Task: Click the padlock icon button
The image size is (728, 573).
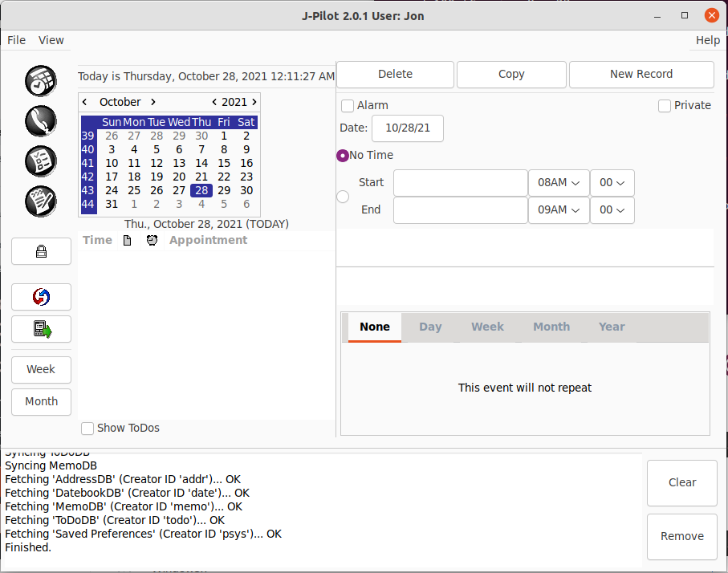Action: [x=41, y=251]
